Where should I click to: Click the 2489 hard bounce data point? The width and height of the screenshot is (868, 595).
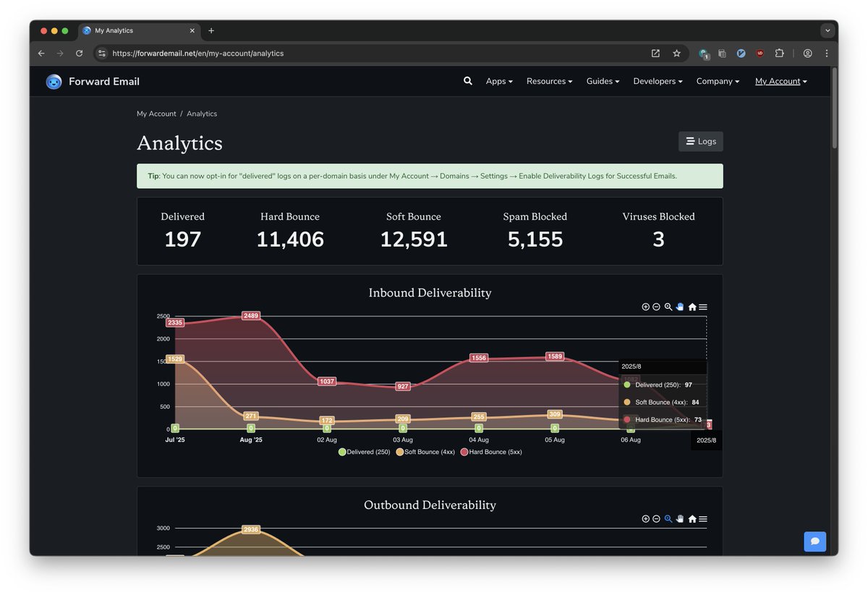pyautogui.click(x=251, y=315)
